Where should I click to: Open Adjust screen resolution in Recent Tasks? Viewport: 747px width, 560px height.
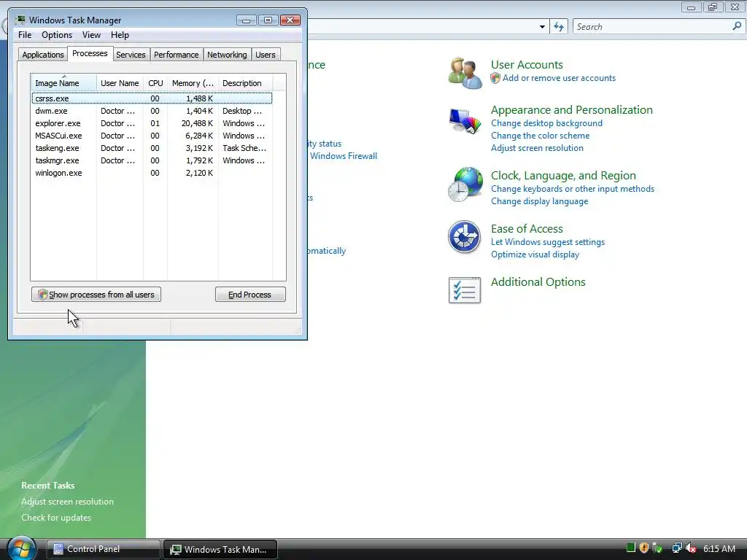pyautogui.click(x=67, y=502)
